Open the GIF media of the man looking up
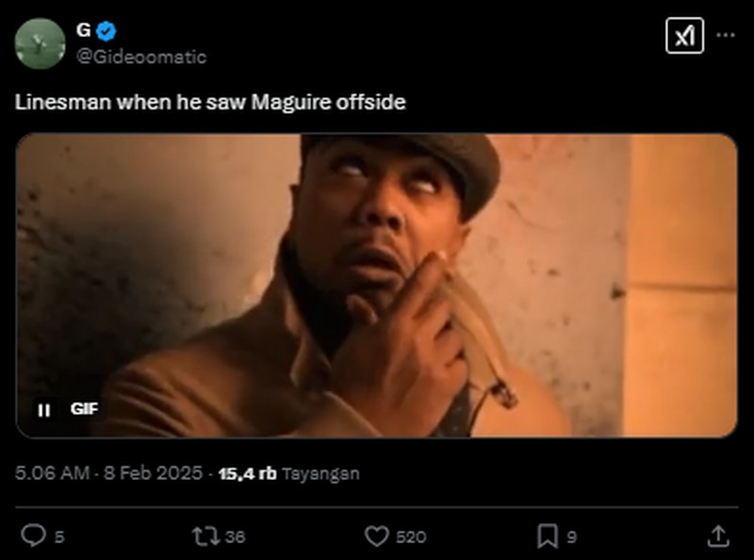 (x=377, y=283)
